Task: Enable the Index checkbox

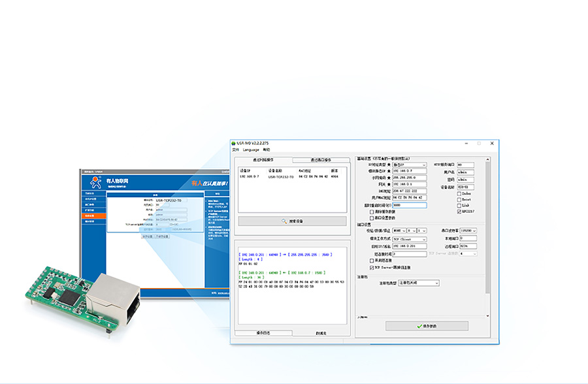Action: pyautogui.click(x=459, y=193)
